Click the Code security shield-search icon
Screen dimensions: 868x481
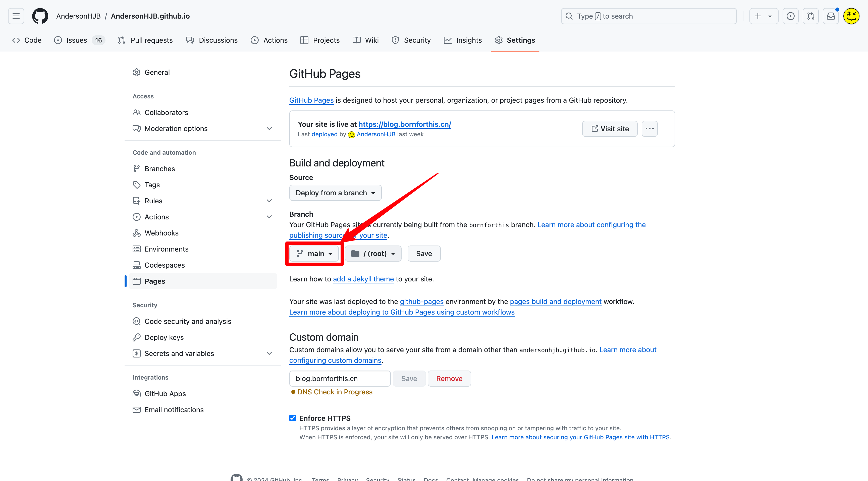tap(136, 321)
